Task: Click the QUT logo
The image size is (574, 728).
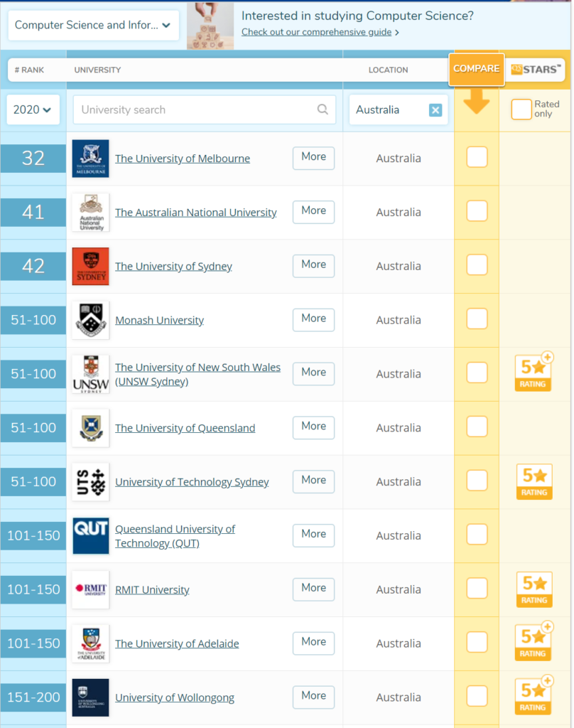Action: tap(90, 535)
